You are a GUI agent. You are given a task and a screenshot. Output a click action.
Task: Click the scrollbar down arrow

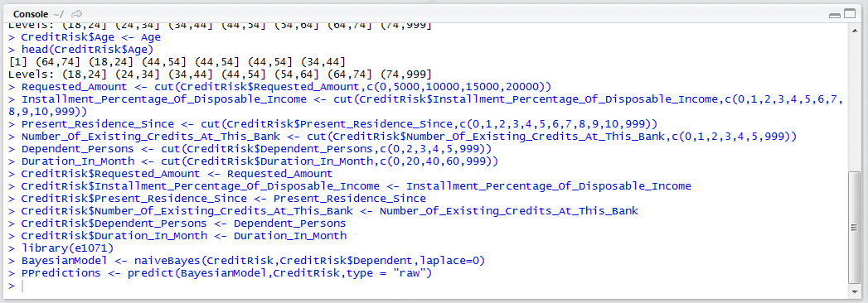pos(852,291)
